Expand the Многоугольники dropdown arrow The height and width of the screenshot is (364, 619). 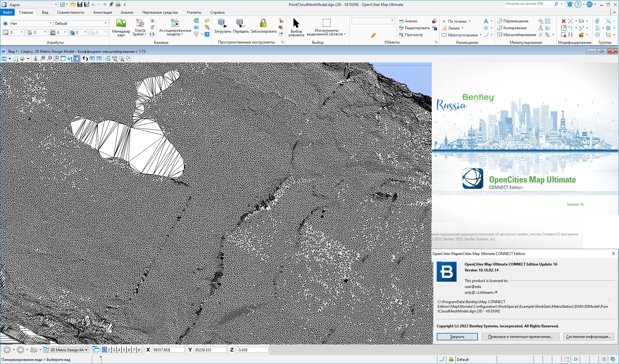(x=480, y=35)
